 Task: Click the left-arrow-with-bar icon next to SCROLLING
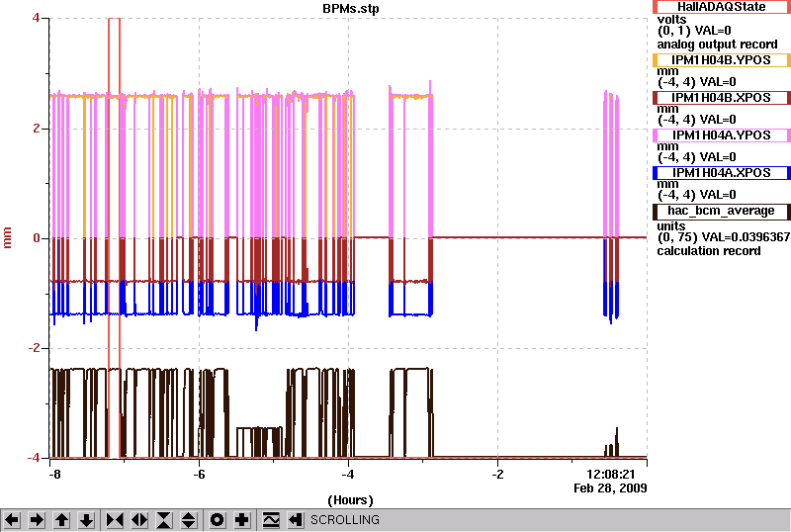coord(296,519)
